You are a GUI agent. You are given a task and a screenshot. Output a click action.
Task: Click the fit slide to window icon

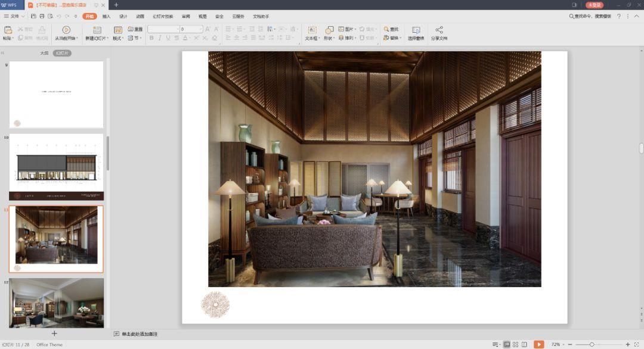coord(637,344)
